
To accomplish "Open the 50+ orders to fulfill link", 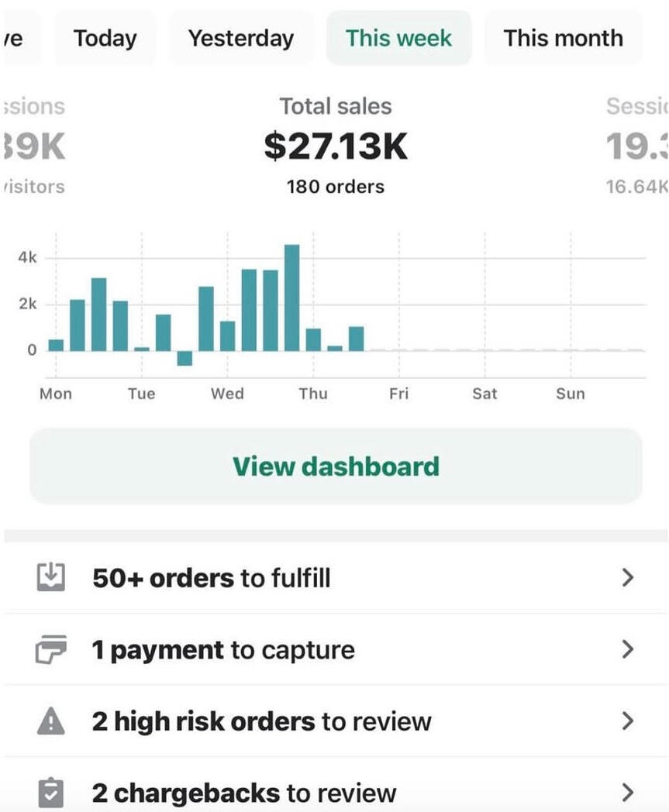I will point(211,578).
